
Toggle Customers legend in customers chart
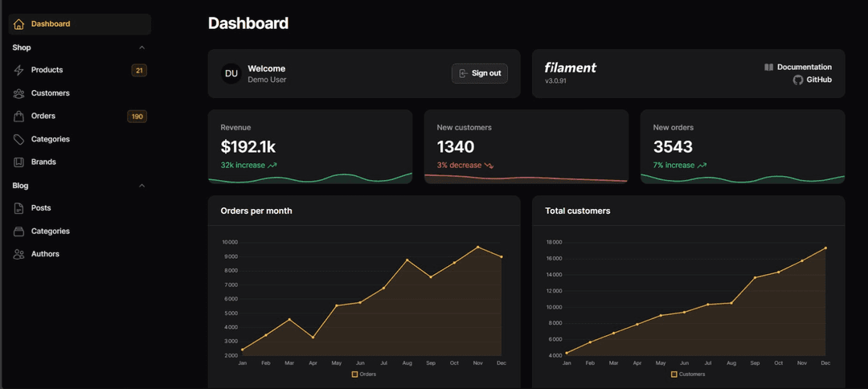pos(687,374)
